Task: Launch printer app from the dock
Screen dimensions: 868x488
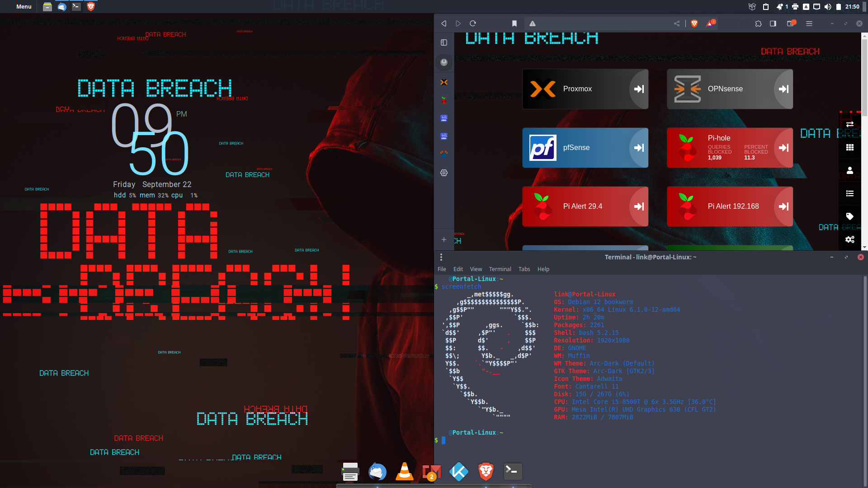Action: coord(350,472)
